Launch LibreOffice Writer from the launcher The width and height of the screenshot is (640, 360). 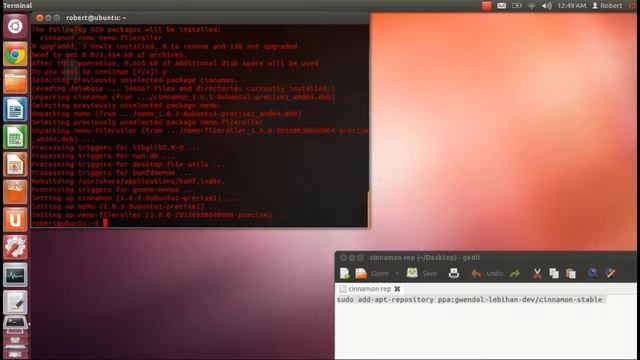15,109
